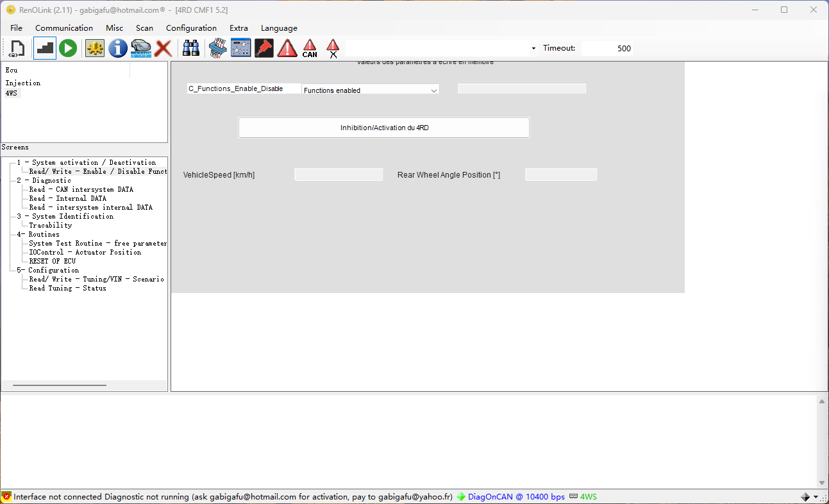The image size is (829, 504).
Task: Select the car scan icon
Action: [x=141, y=48]
